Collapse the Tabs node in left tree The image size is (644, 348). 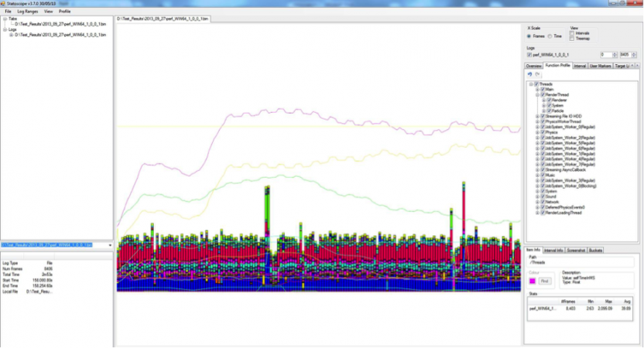[4, 19]
